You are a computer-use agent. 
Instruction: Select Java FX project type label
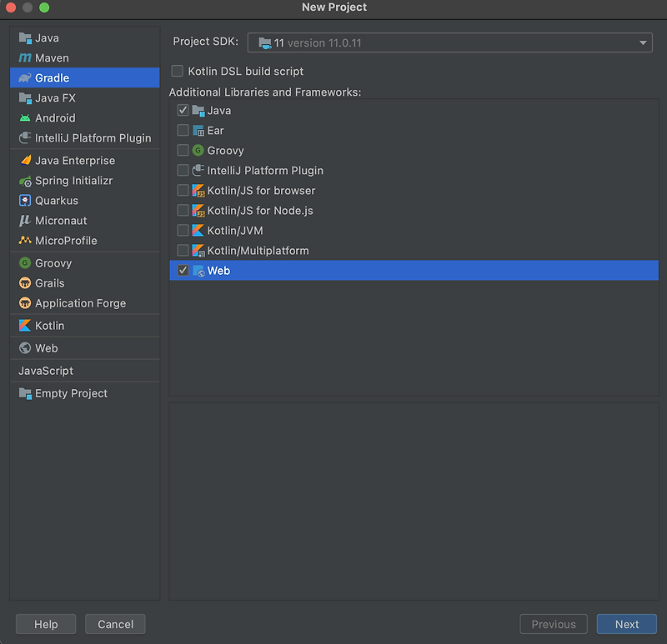(55, 97)
